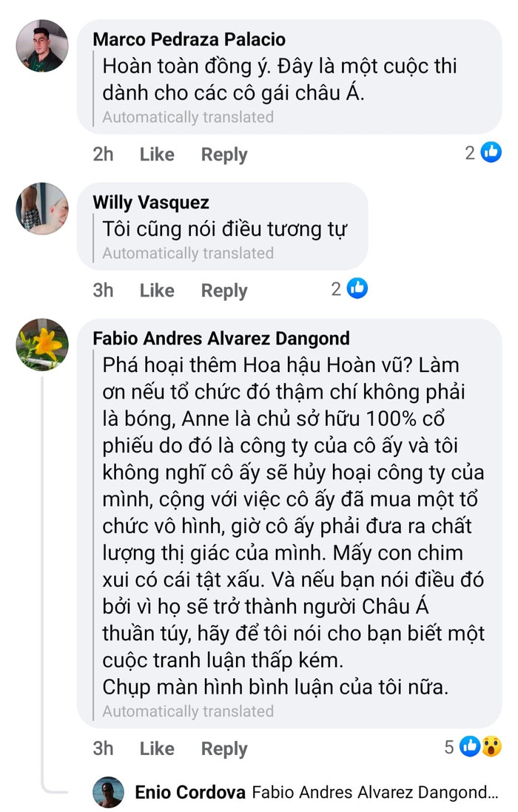
Task: Click the 2h timestamp on Marco's comment
Action: [x=103, y=154]
